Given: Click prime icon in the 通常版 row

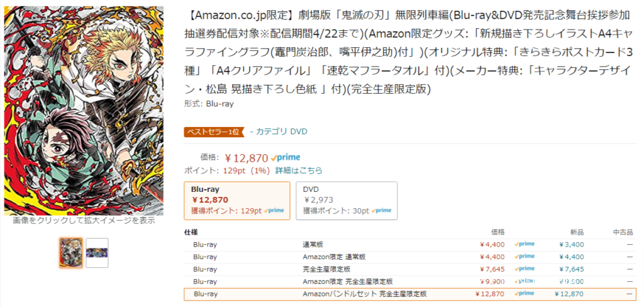Looking at the screenshot, I should 525,244.
